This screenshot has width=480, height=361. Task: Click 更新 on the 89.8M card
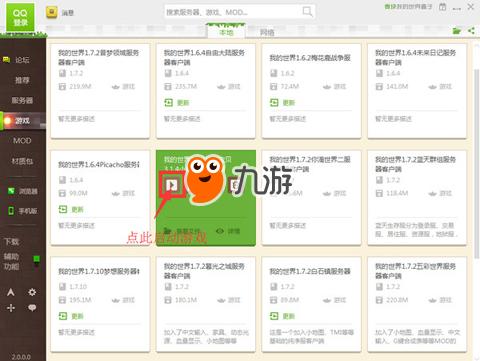click(x=282, y=316)
